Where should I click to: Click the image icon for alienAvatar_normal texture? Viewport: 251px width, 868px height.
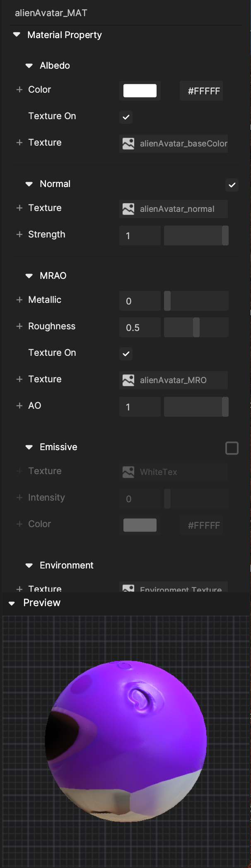(128, 209)
